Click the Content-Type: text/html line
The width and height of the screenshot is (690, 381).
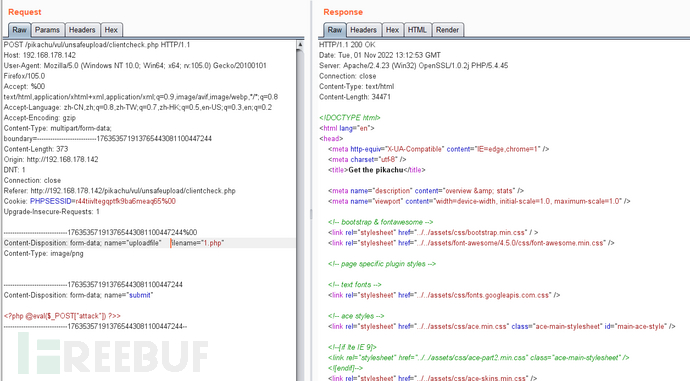[356, 86]
